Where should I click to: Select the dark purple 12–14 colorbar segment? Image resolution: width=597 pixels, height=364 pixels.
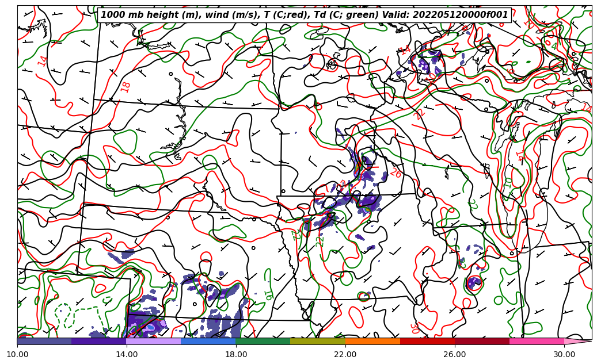point(99,341)
